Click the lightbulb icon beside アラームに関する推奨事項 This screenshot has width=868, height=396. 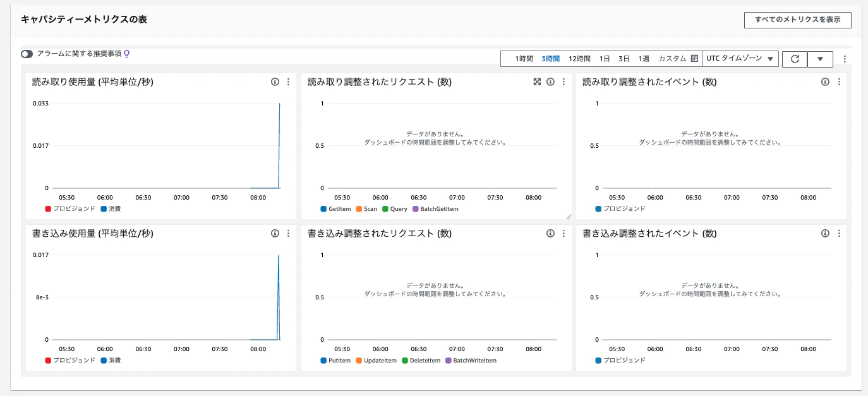(126, 54)
